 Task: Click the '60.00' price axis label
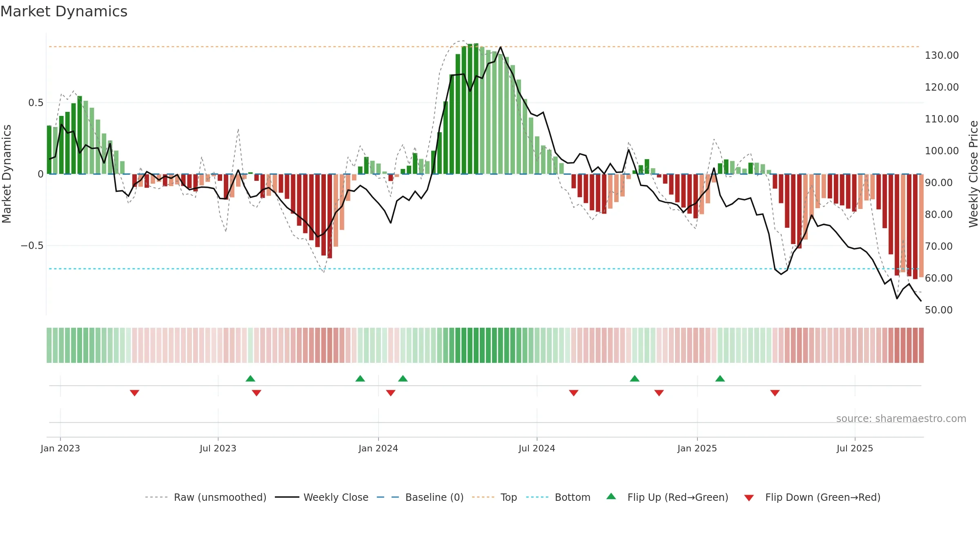[939, 278]
